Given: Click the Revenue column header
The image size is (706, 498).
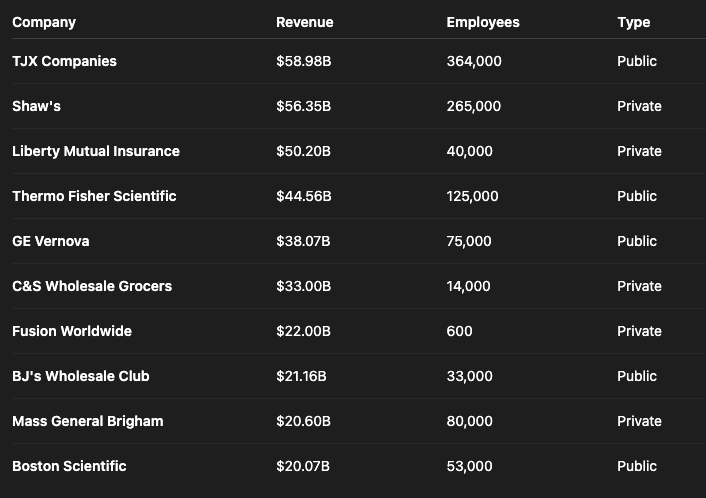Looking at the screenshot, I should pos(305,22).
